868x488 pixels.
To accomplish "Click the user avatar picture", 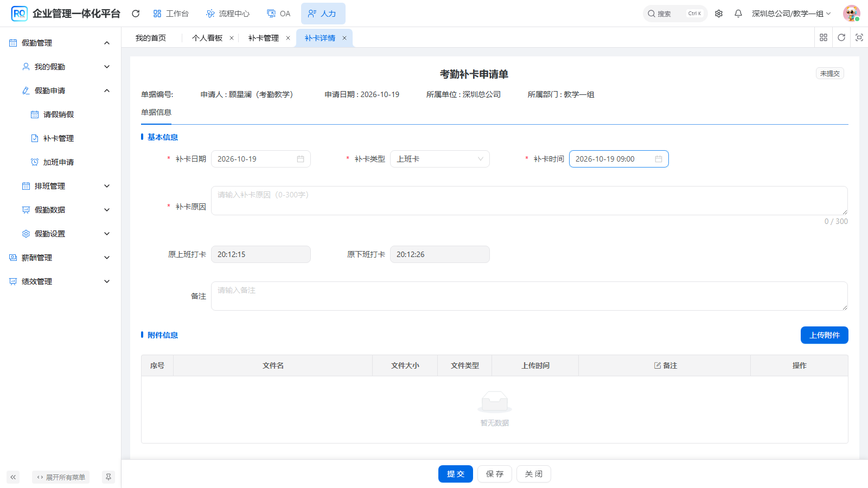I will pyautogui.click(x=851, y=14).
